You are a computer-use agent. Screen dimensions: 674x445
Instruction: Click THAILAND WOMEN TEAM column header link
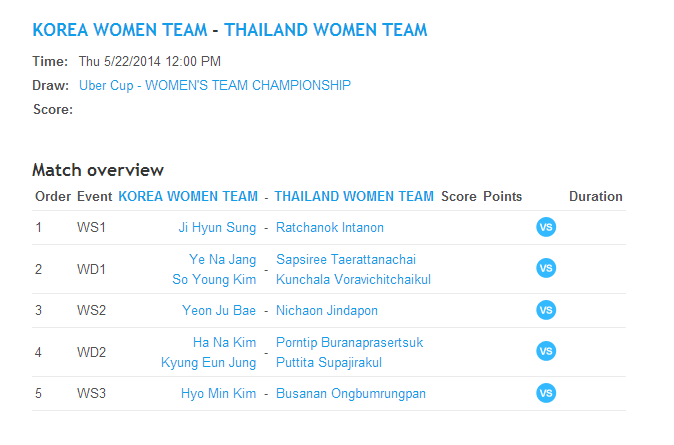[x=354, y=197]
